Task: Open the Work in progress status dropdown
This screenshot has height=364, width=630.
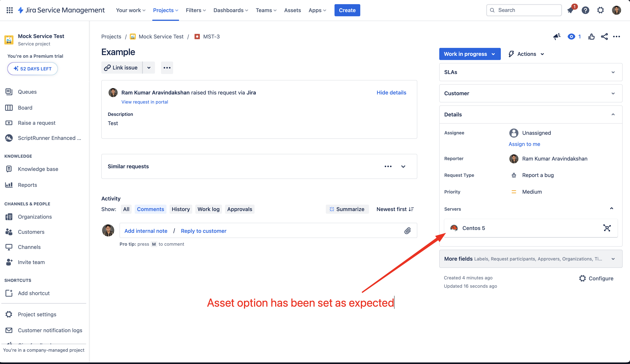Action: 470,54
